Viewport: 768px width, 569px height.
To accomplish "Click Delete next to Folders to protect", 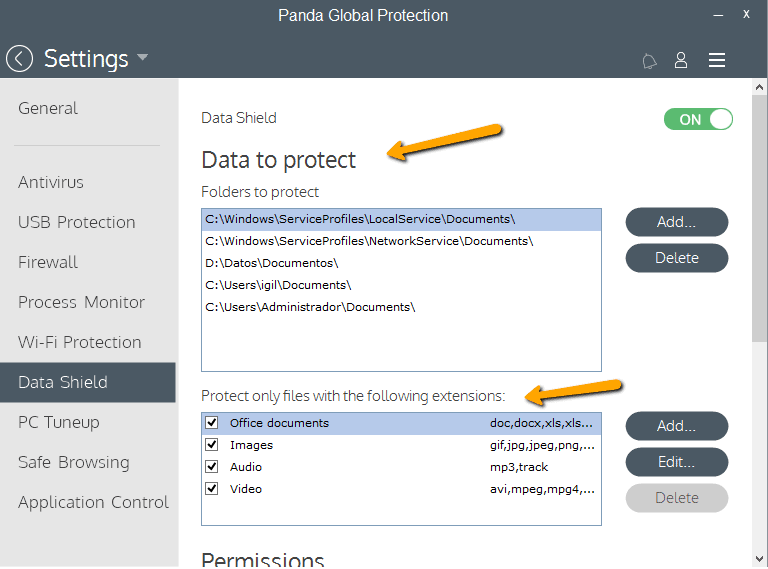I will (x=676, y=258).
